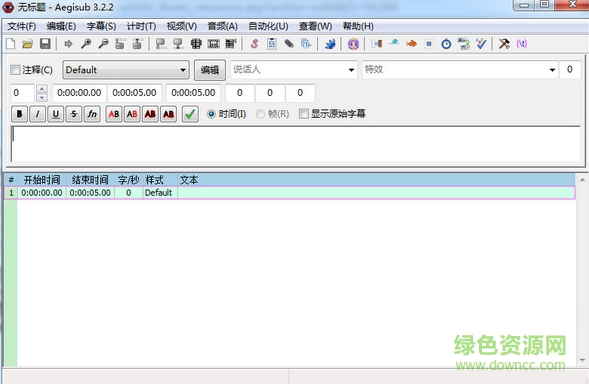
Task: Pick outline color with third AB button
Action: pos(150,113)
